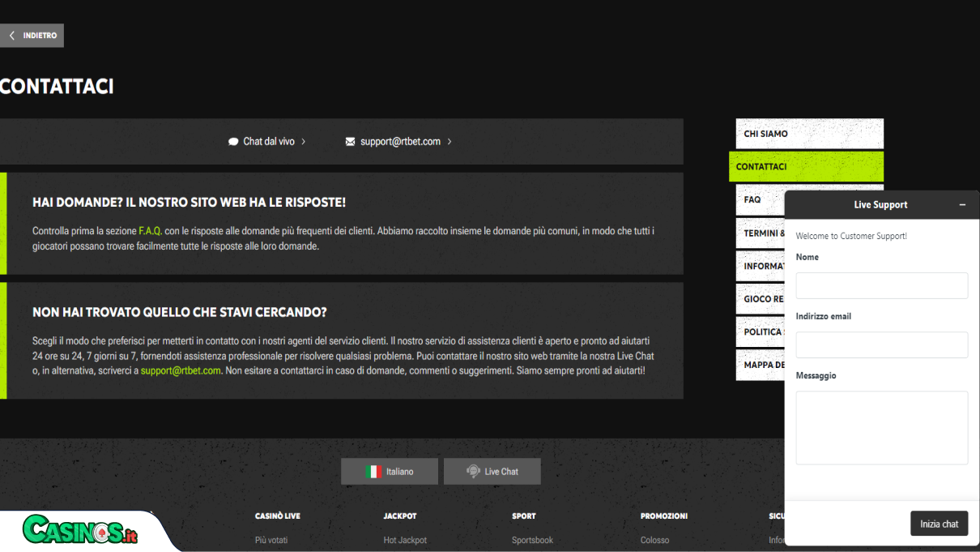The image size is (980, 552).
Task: Open Più votati under CASINÒ LIVE
Action: pos(271,540)
